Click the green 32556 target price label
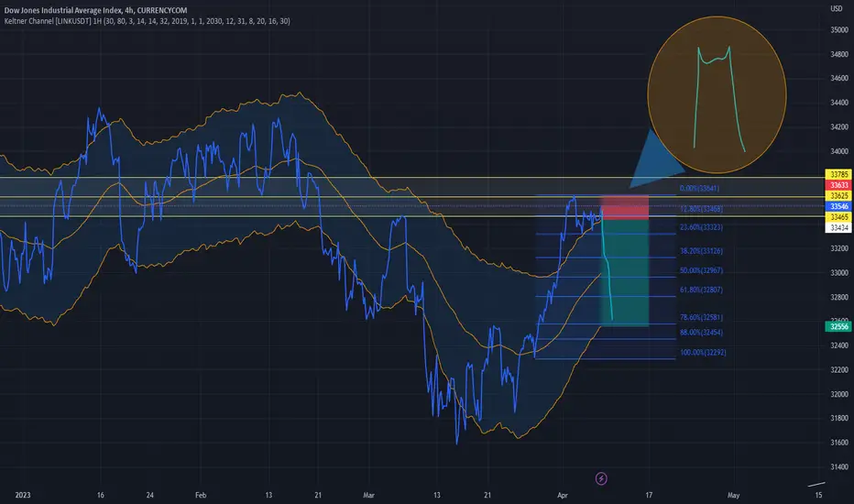 838,326
